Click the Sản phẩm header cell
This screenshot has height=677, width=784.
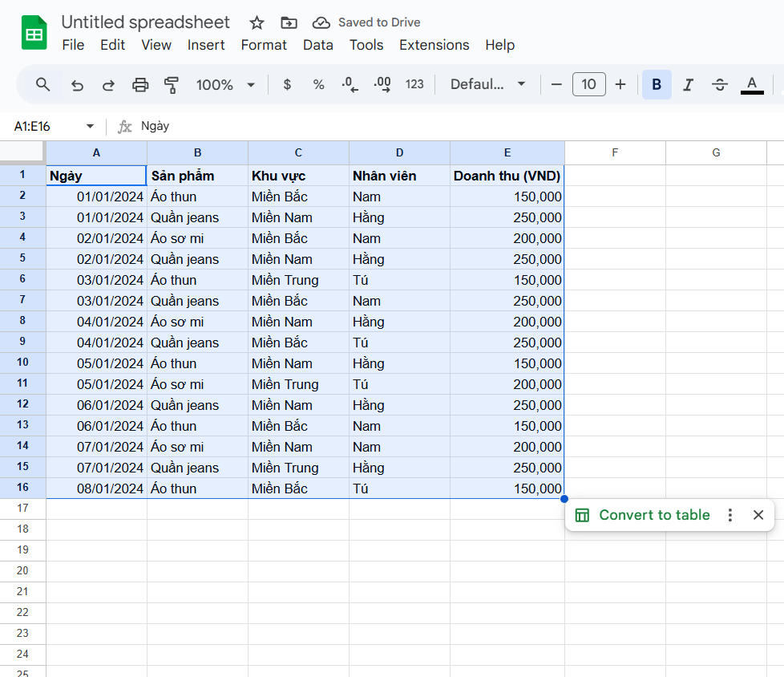[197, 176]
